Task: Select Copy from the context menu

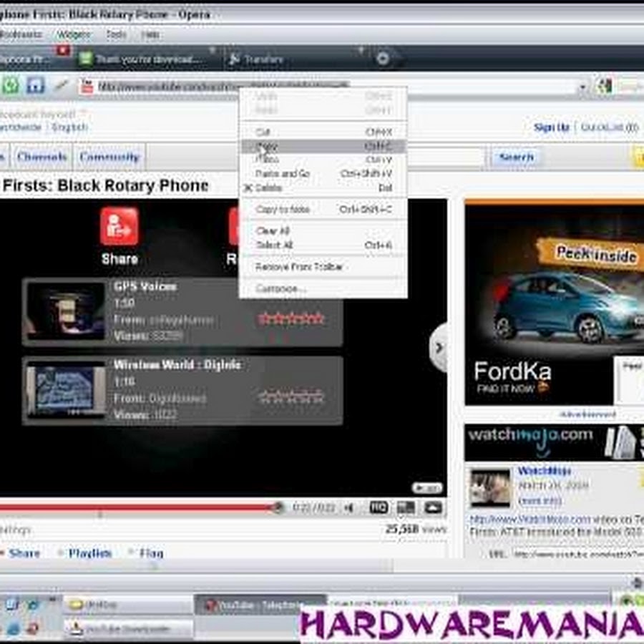Action: point(267,146)
